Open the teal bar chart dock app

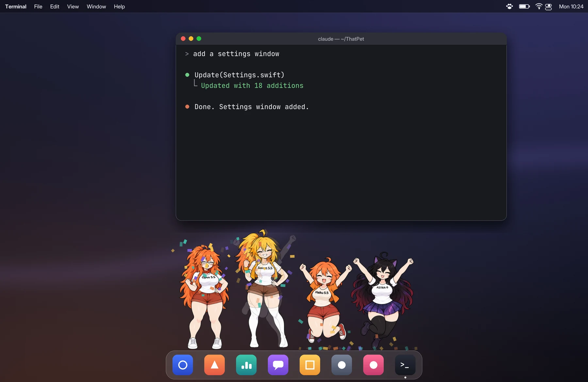(x=246, y=365)
